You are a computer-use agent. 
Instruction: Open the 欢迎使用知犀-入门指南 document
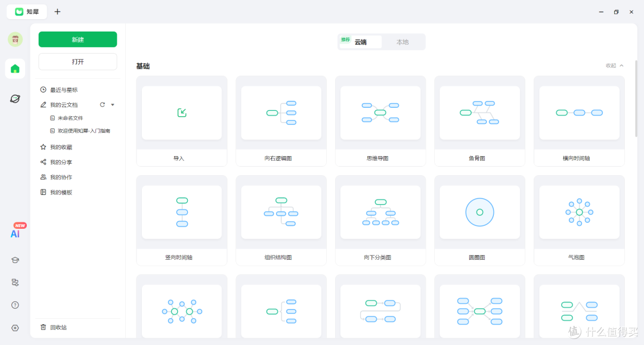[x=84, y=131]
